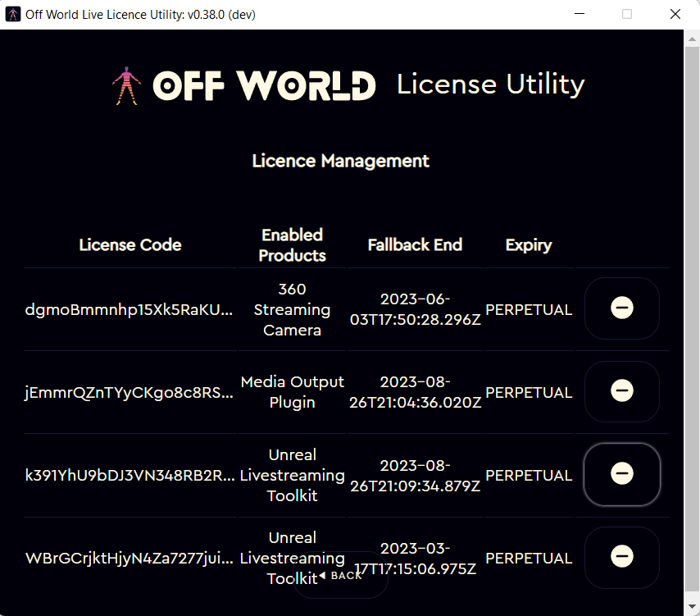Click the Fallback End column header
The height and width of the screenshot is (616, 700).
pos(415,244)
